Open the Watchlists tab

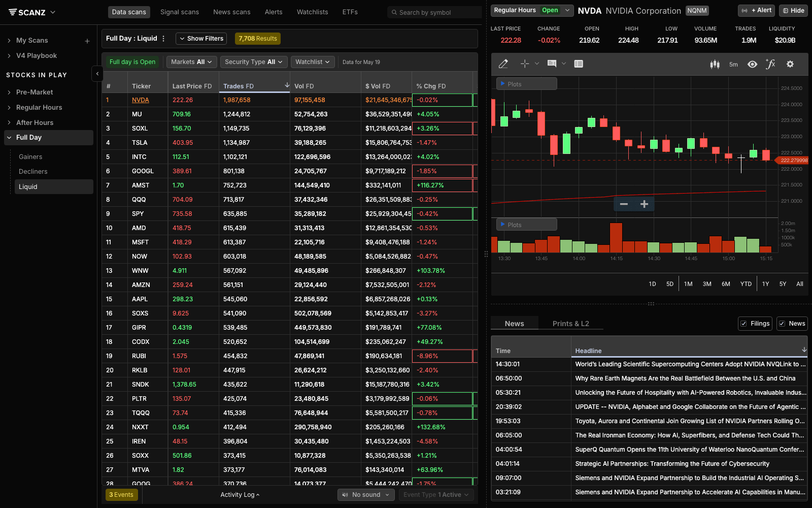pos(313,12)
